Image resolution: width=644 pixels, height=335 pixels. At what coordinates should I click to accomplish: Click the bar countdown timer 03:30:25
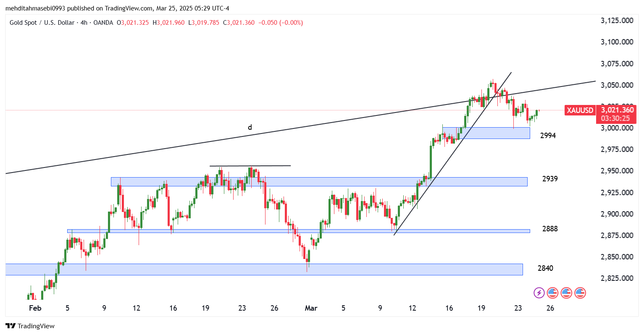615,118
